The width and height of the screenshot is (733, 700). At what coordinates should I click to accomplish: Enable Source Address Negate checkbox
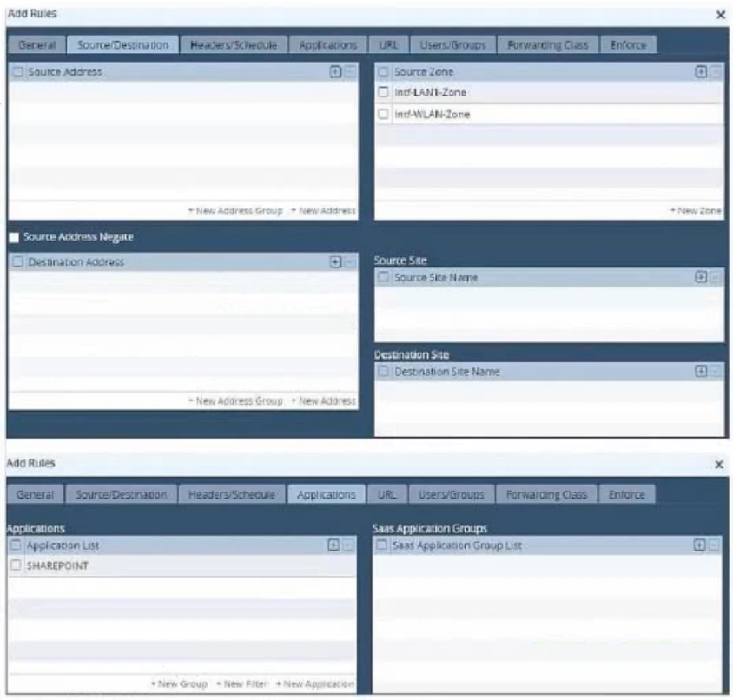coord(14,237)
